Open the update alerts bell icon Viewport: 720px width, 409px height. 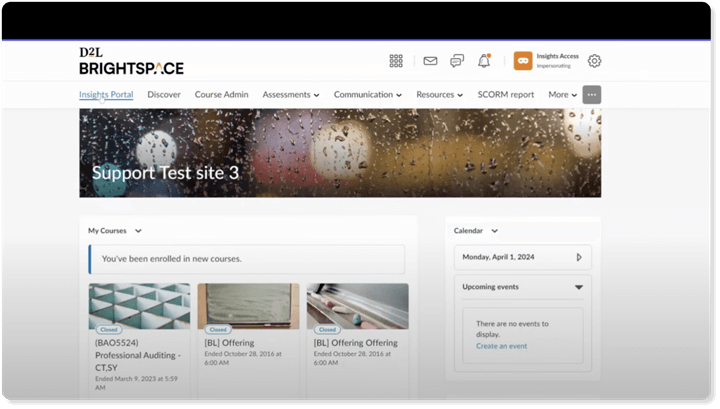[x=484, y=61]
